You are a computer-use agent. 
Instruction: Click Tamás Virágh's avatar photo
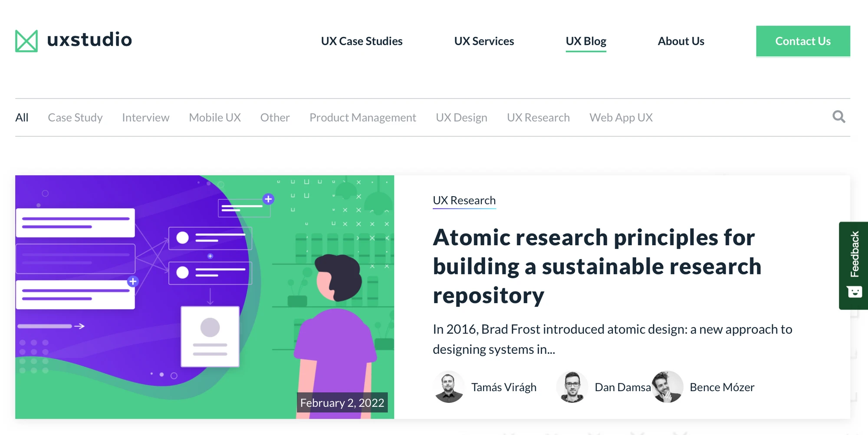449,387
